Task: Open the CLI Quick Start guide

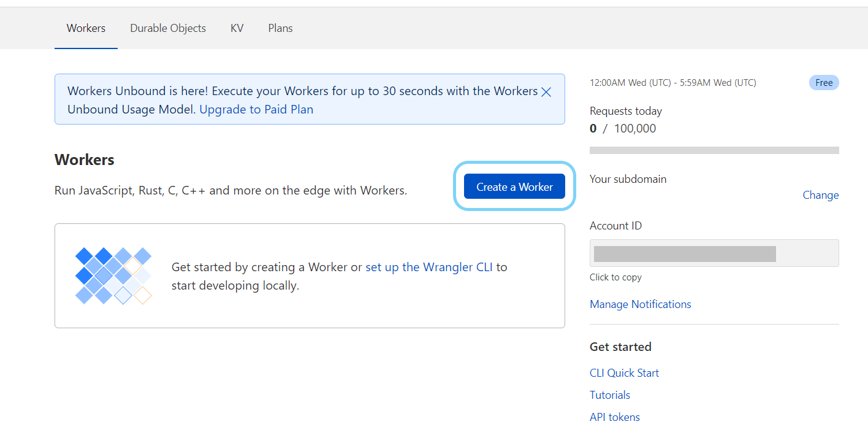Action: [x=624, y=373]
